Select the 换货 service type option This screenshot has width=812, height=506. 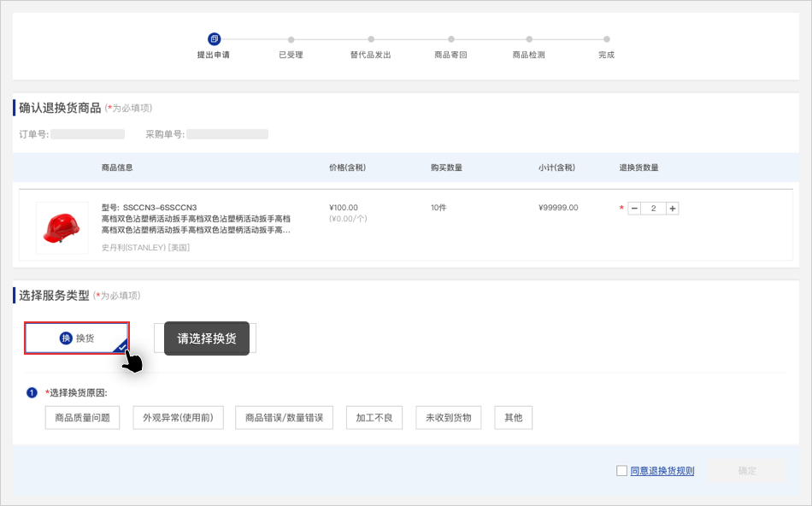(x=77, y=338)
